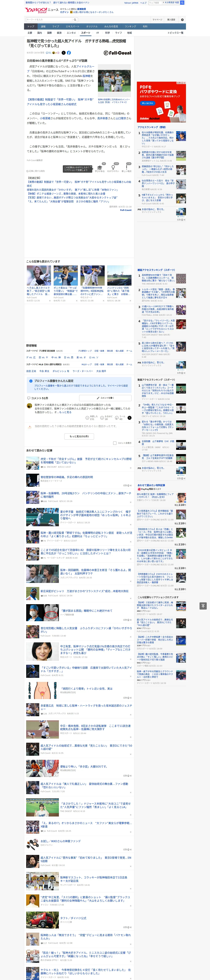Viewport: 210px width, 980px height.
Task: Click the coupon badge icon in header
Action: click(x=72, y=12)
